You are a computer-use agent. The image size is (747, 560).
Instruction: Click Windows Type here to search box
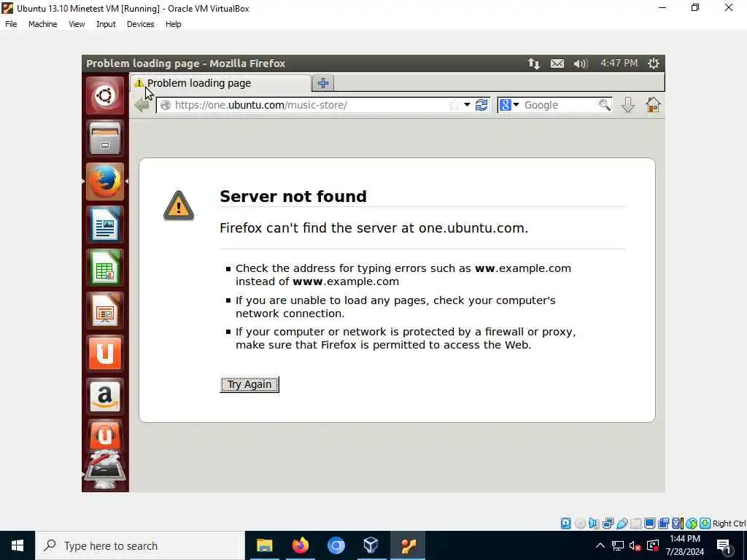139,545
